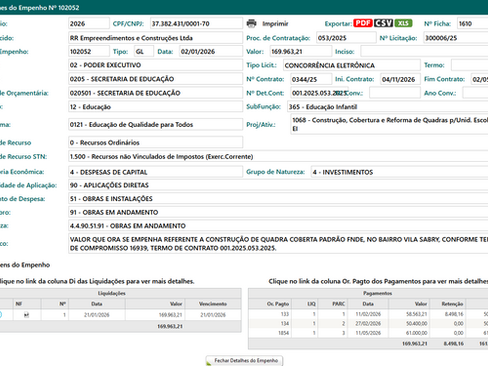Click the 020501 - SECRETARIA DE EDUCAÇÃO field
This screenshot has width=488, height=366.
pos(155,93)
